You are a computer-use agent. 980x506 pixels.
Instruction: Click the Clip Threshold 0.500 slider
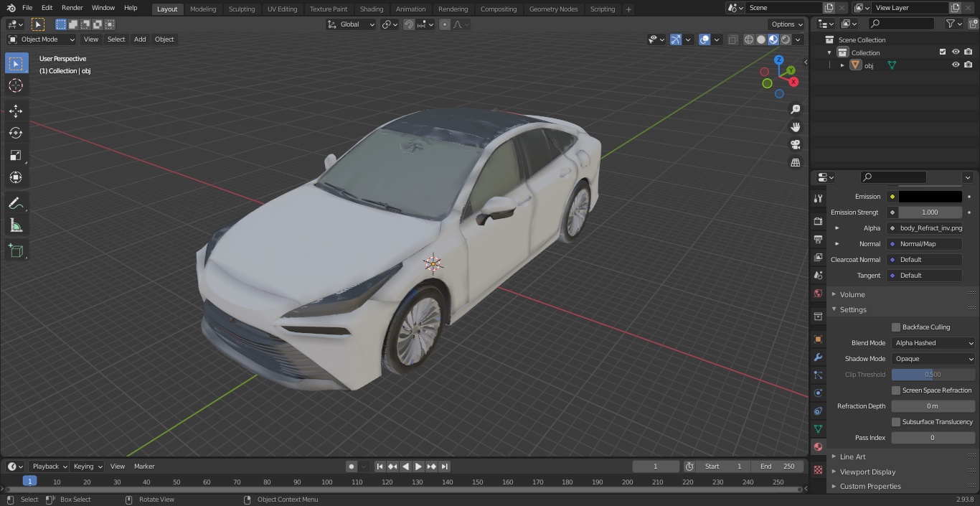pyautogui.click(x=933, y=375)
